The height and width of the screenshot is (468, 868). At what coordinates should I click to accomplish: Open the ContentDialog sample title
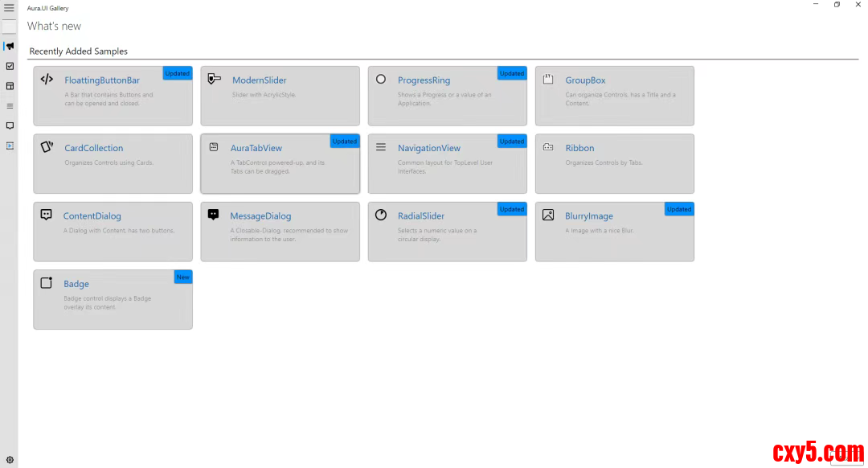(x=92, y=216)
